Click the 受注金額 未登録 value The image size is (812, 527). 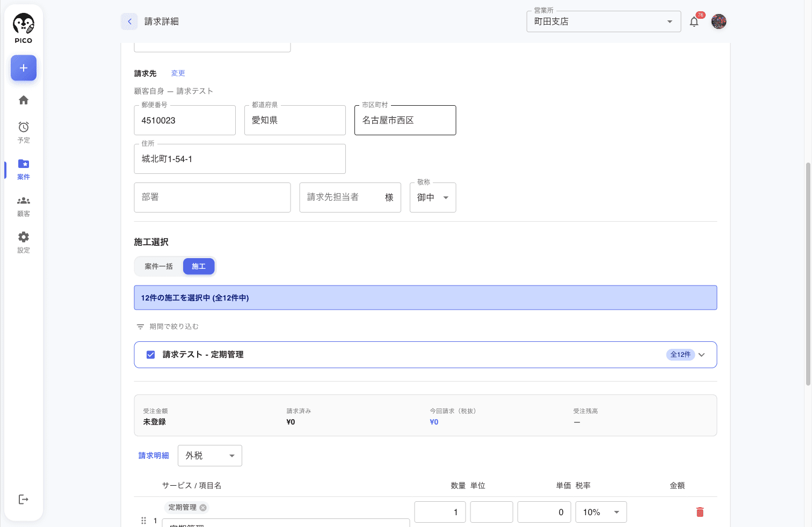point(155,422)
